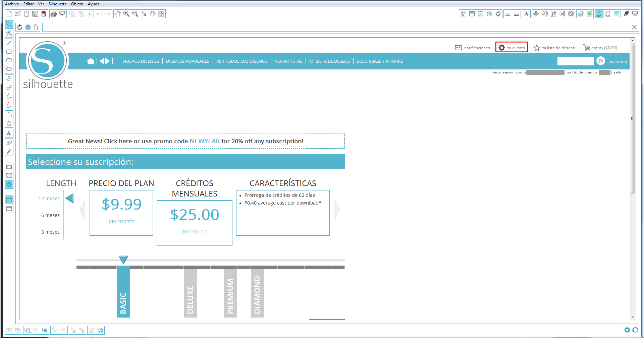Open the mi cuenta account menu

(512, 48)
